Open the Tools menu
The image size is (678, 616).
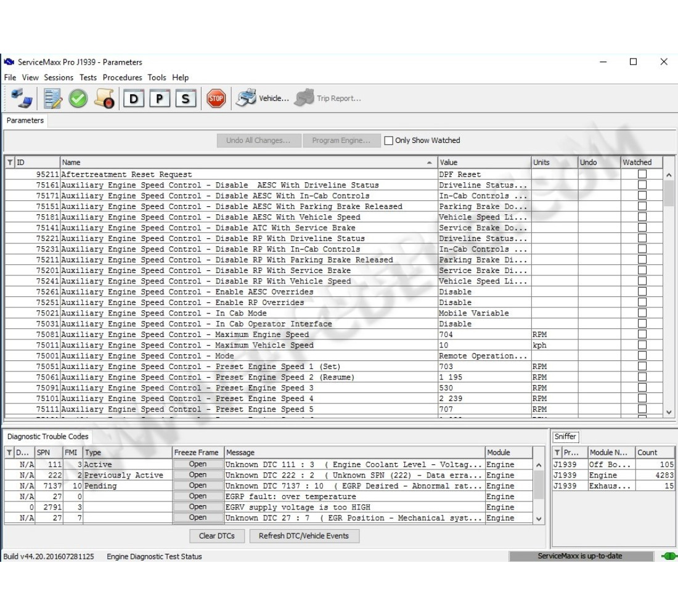coord(157,78)
